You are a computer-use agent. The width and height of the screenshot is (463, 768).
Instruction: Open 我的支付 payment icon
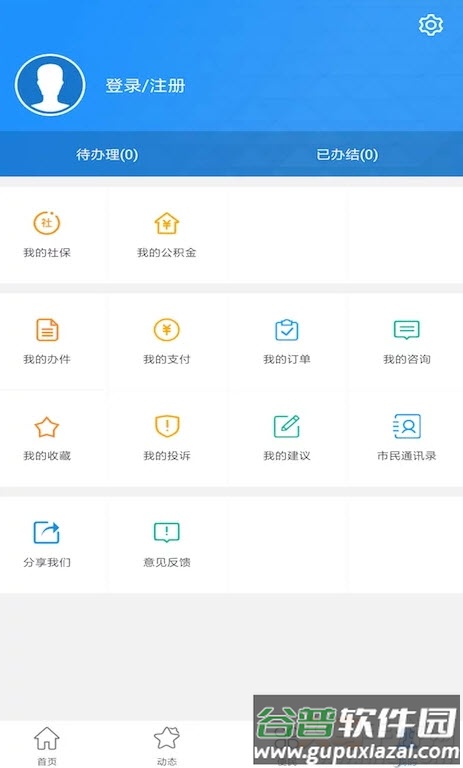click(x=167, y=330)
